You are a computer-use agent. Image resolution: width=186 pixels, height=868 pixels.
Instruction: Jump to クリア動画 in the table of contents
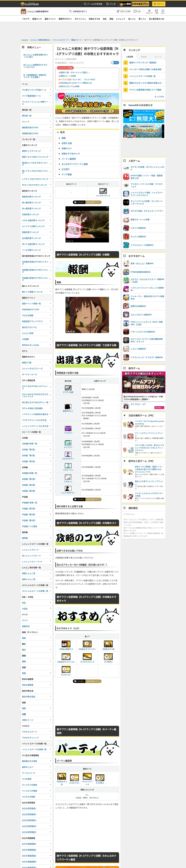66,175
